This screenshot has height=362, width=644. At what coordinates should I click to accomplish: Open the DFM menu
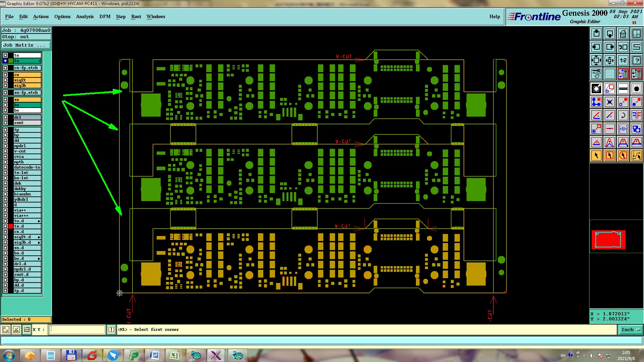[105, 16]
